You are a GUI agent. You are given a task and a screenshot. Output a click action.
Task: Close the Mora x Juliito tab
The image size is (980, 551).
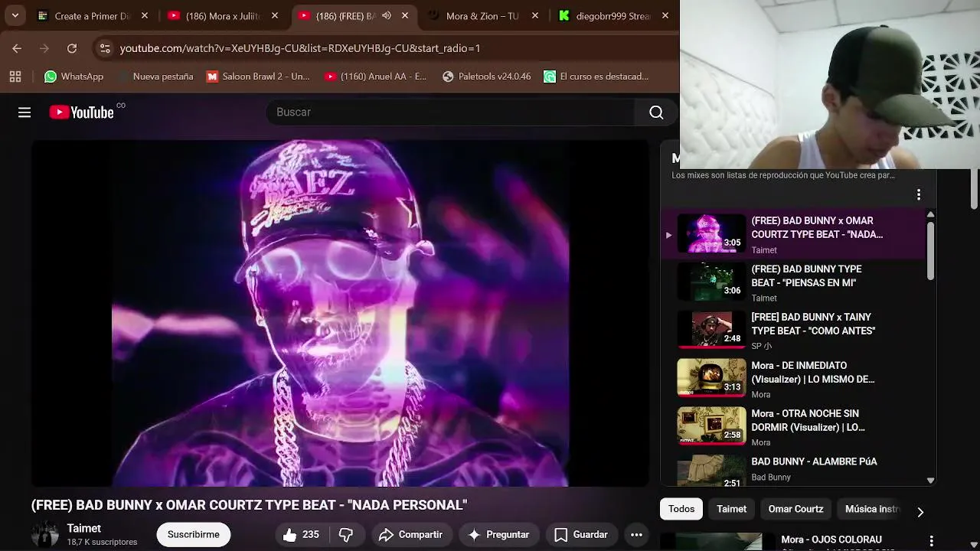[275, 15]
